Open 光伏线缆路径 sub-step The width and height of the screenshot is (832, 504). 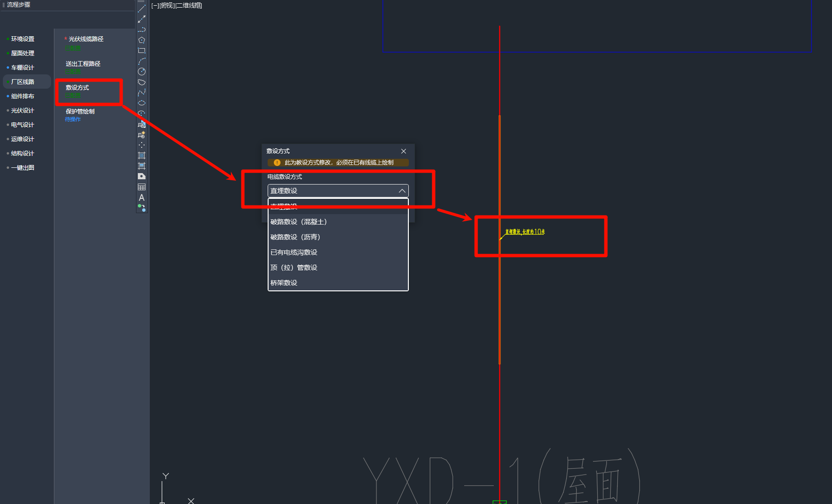pyautogui.click(x=86, y=39)
